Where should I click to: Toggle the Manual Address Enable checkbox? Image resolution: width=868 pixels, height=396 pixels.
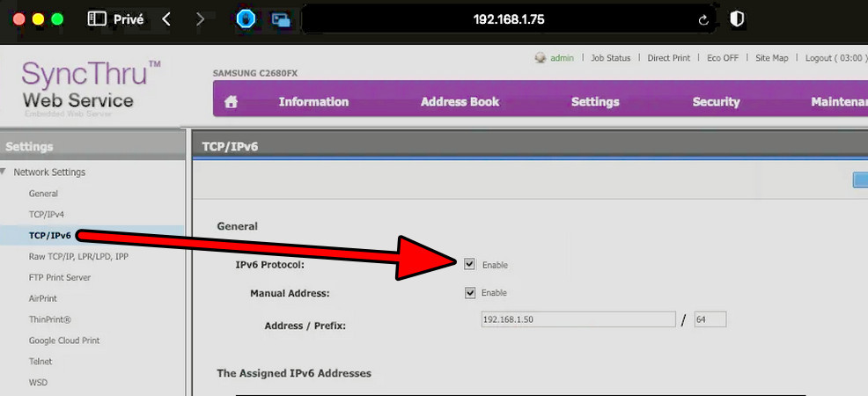(470, 292)
